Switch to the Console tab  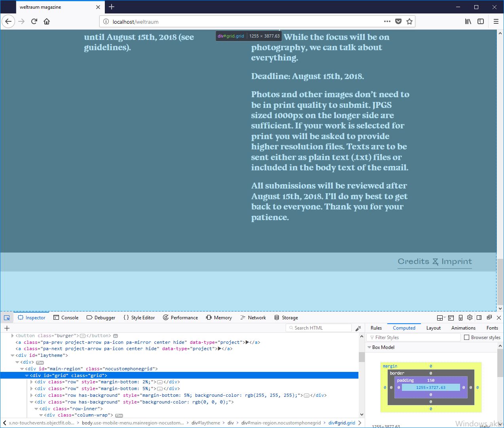66,318
